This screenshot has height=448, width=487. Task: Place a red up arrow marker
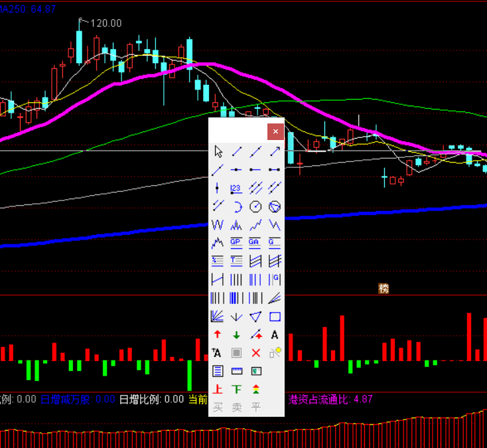[x=218, y=335]
